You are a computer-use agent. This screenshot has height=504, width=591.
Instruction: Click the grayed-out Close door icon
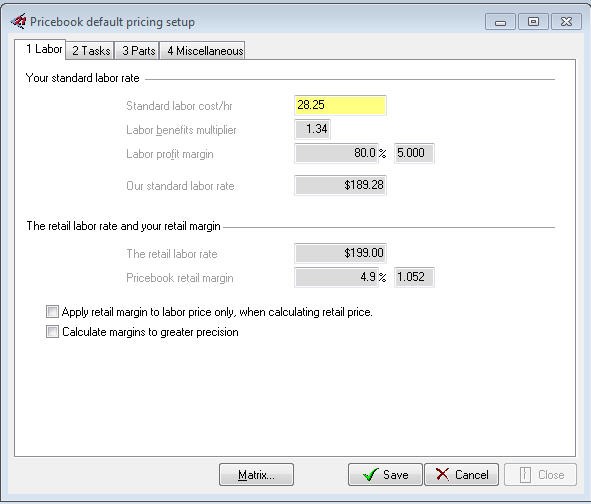click(525, 475)
